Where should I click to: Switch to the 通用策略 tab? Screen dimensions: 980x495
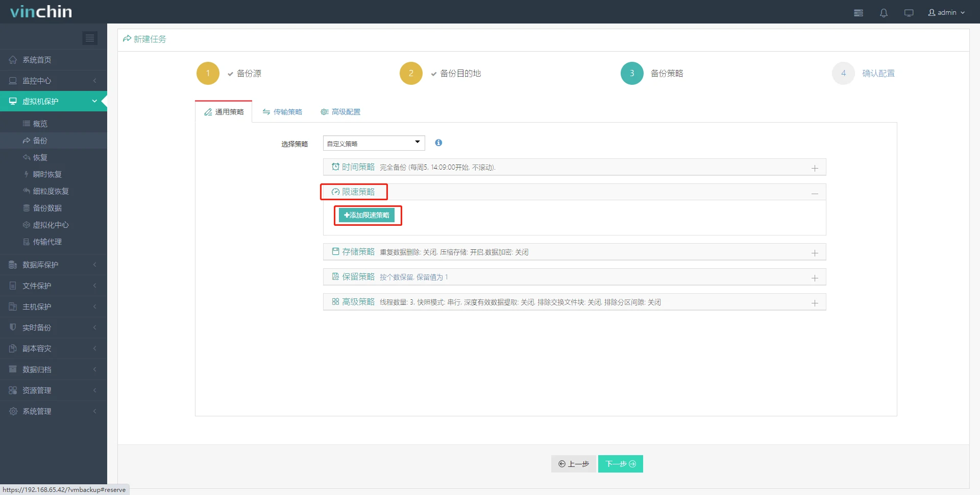pos(224,112)
